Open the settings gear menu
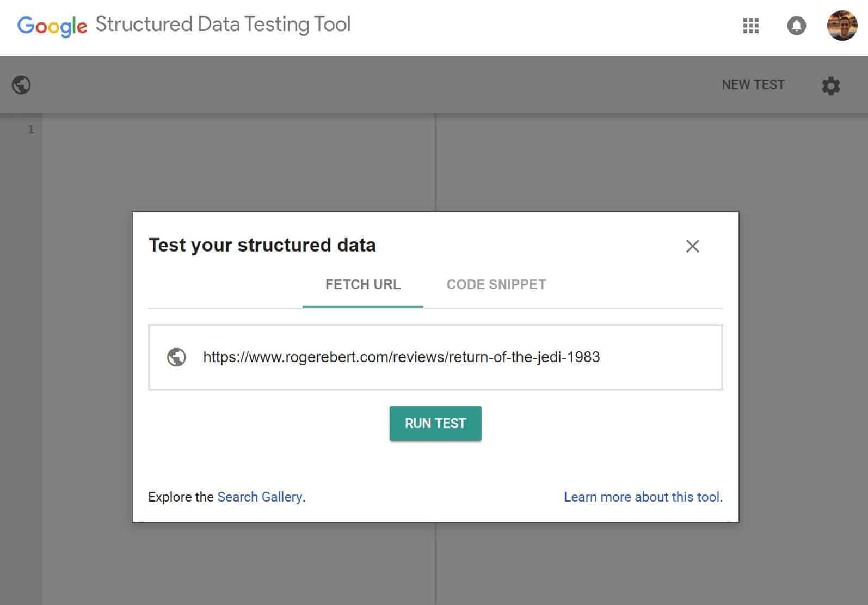Image resolution: width=868 pixels, height=605 pixels. pos(830,85)
